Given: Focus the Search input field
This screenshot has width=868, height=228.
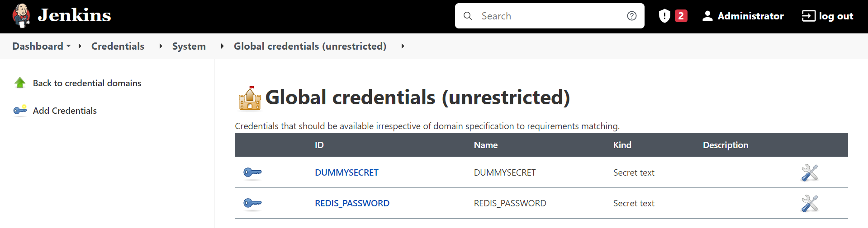Looking at the screenshot, I should pyautogui.click(x=547, y=16).
